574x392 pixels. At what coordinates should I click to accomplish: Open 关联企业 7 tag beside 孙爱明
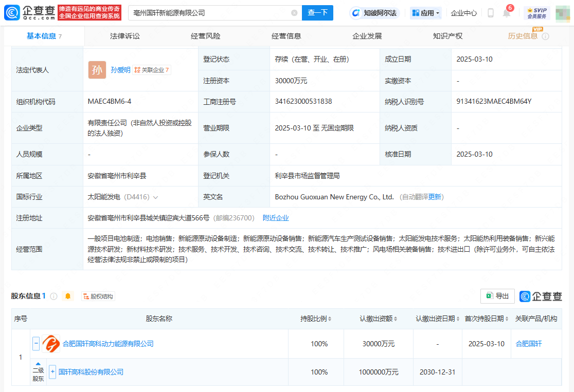coord(152,70)
